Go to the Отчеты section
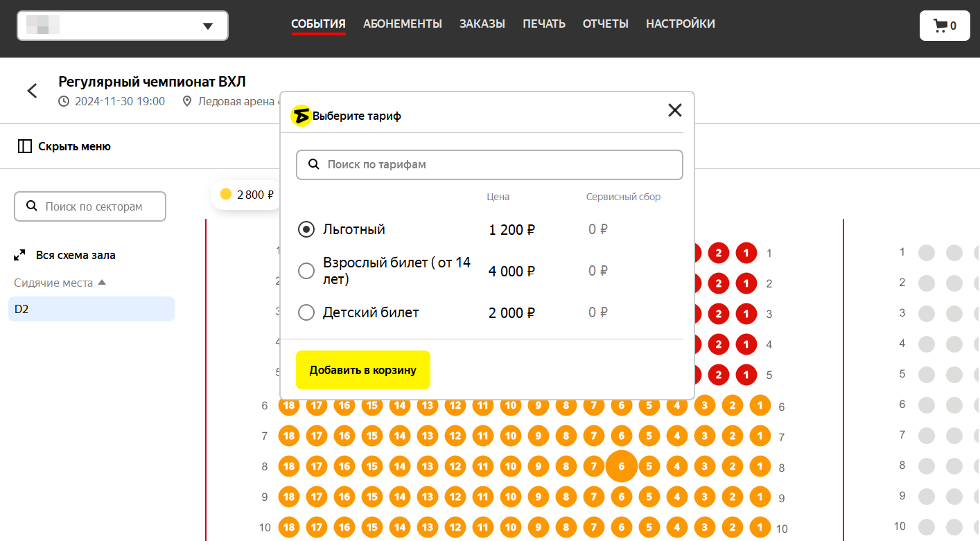 pos(605,24)
